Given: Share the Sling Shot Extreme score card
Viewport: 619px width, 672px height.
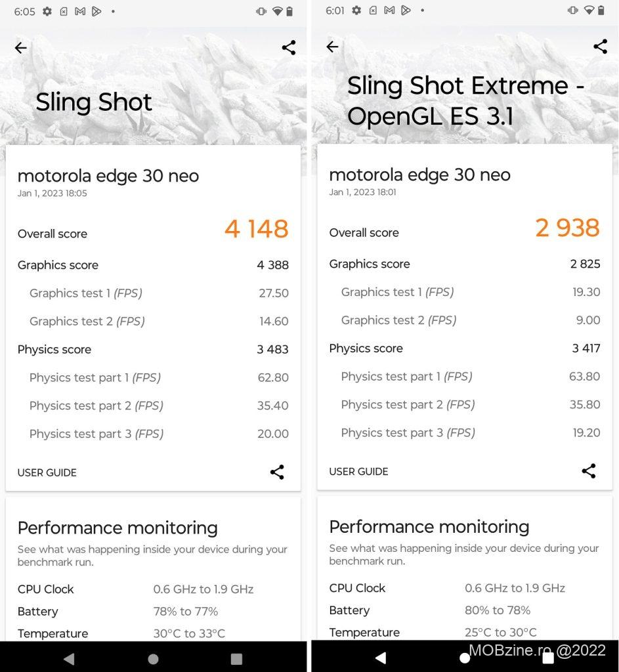Looking at the screenshot, I should coord(589,471).
